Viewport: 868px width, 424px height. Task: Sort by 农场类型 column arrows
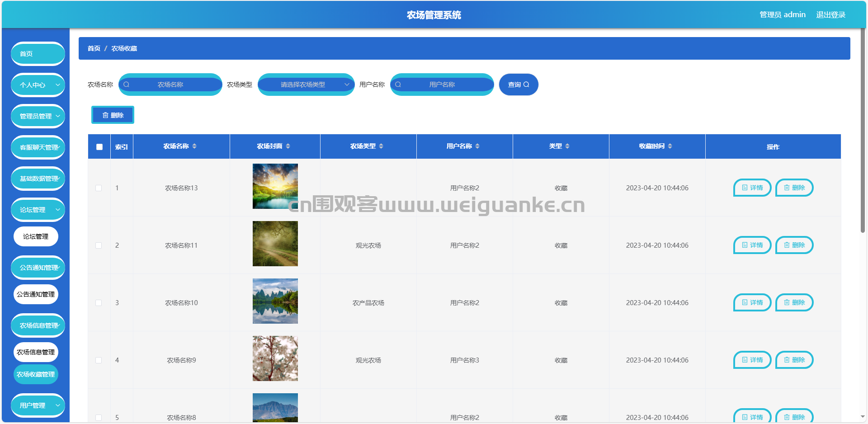[x=381, y=146]
